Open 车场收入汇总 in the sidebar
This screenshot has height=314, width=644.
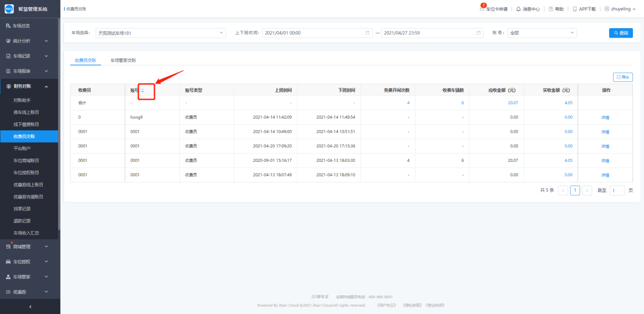pos(26,233)
